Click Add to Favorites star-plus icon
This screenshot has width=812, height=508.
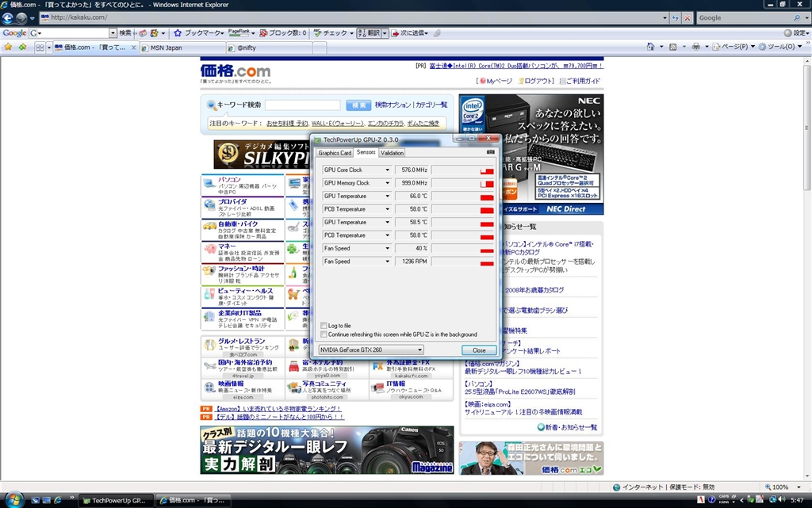[x=22, y=47]
